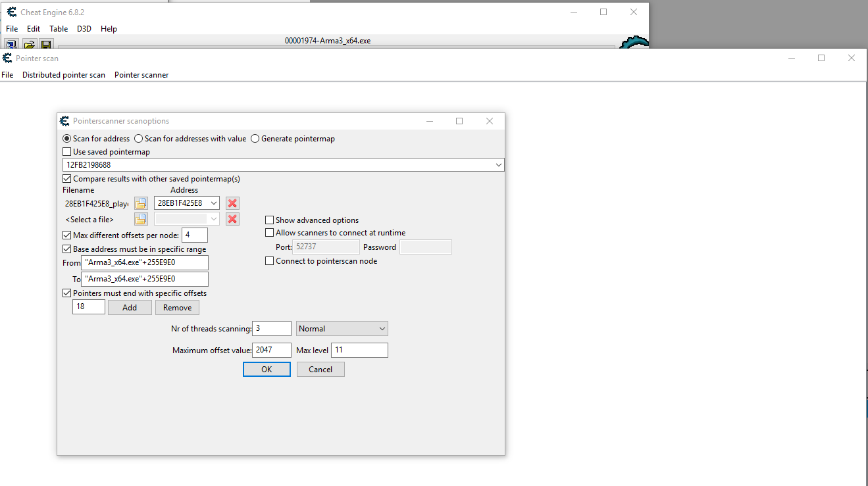This screenshot has width=868, height=486.
Task: Select Generate pointermap radio option
Action: pyautogui.click(x=255, y=139)
